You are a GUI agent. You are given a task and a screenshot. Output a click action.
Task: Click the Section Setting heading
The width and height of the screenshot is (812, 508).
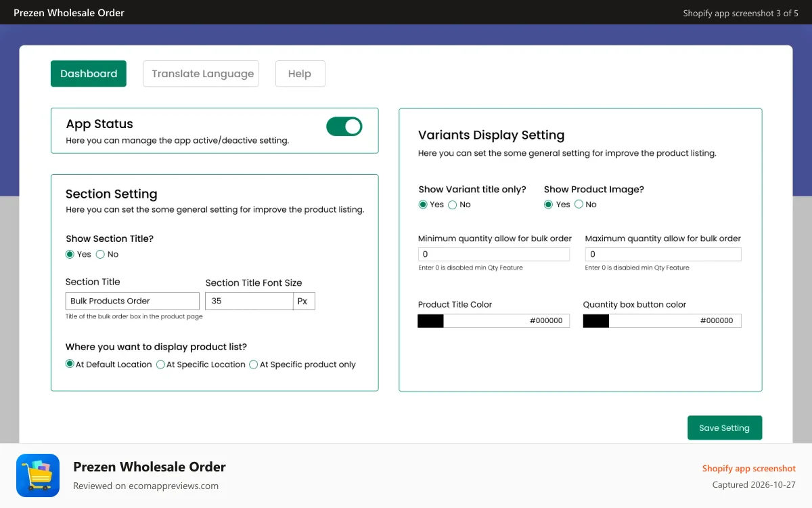(x=112, y=194)
